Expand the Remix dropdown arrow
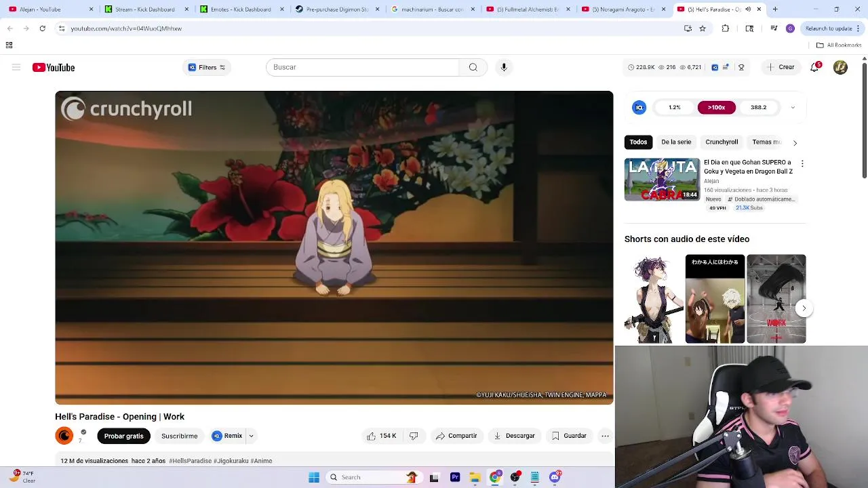Screen dimensions: 868x488 pos(251,436)
